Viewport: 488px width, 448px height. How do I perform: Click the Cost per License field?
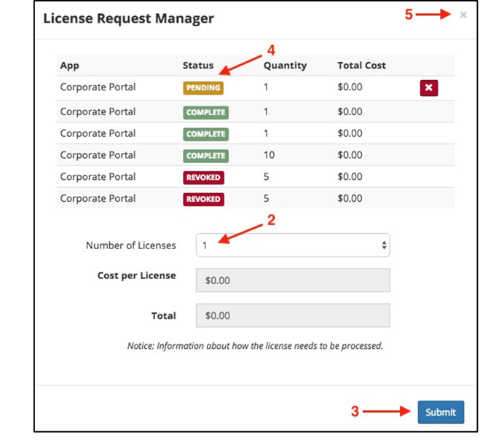(x=293, y=280)
